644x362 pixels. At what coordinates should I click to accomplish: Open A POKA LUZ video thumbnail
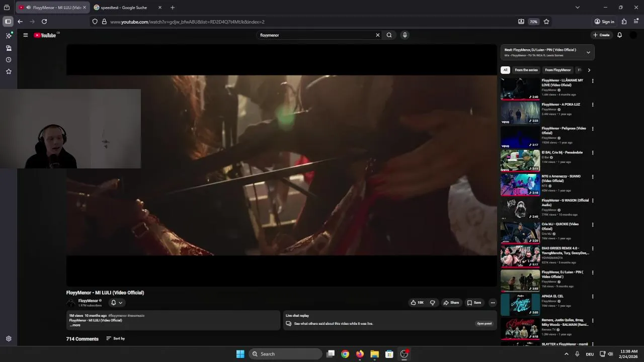(x=520, y=113)
